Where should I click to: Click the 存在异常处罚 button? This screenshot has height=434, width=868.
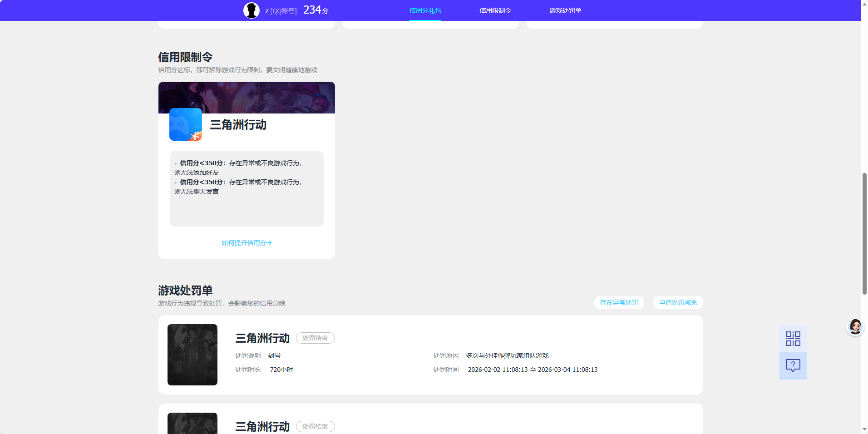(x=619, y=302)
